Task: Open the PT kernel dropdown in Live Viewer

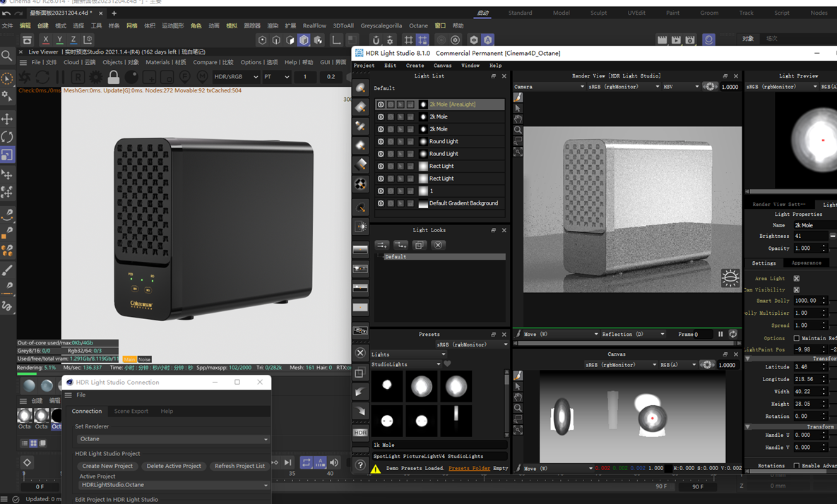Action: pyautogui.click(x=276, y=77)
